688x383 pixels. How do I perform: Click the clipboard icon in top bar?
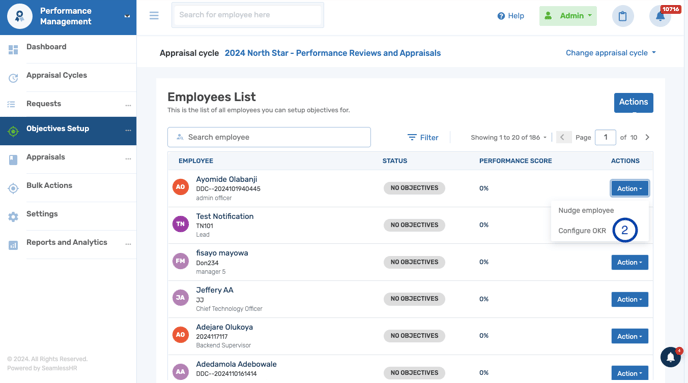click(x=623, y=16)
